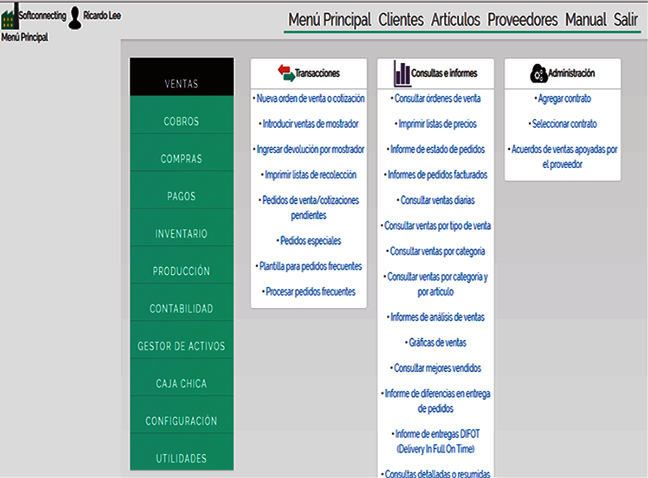The width and height of the screenshot is (648, 478).
Task: Switch to the Inventario module
Action: (181, 234)
